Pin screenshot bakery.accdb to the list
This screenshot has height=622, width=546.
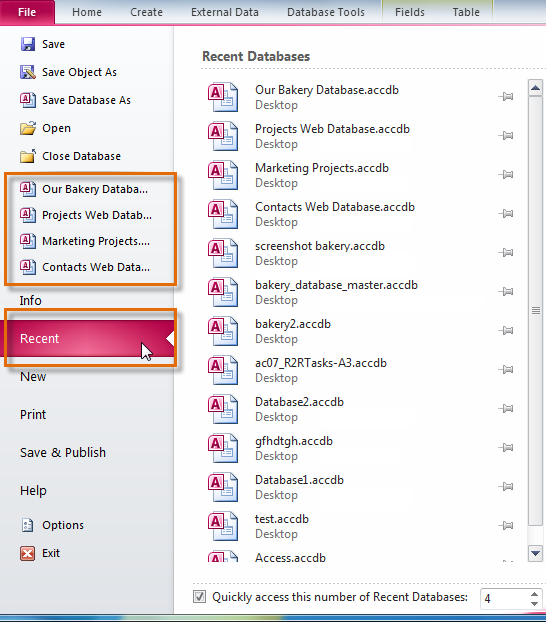click(506, 252)
